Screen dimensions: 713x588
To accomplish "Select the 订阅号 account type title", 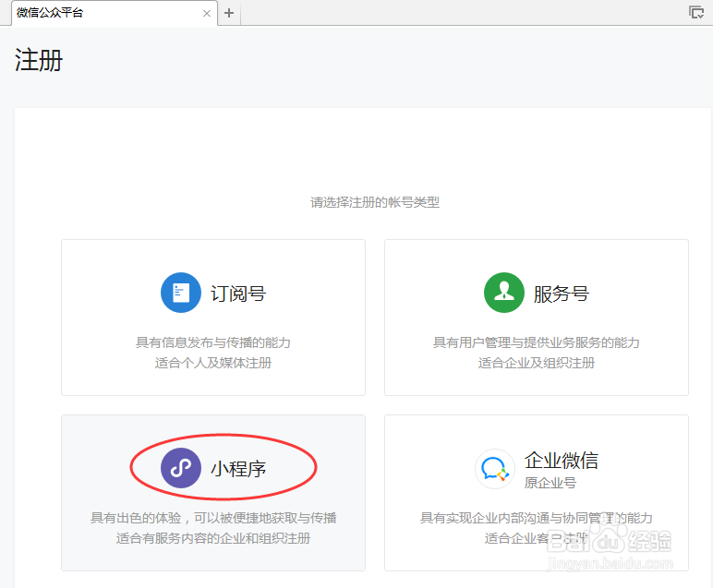I will coord(238,294).
